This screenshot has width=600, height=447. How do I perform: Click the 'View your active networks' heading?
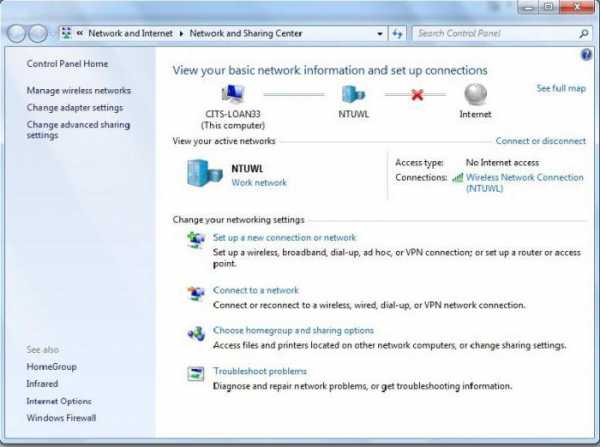pos(224,141)
